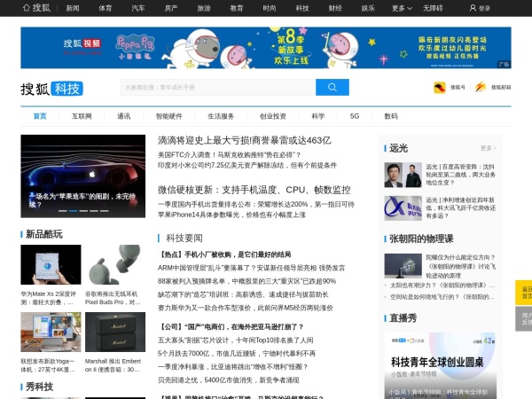Open headline about 滴滴 largest loss

coord(244,140)
